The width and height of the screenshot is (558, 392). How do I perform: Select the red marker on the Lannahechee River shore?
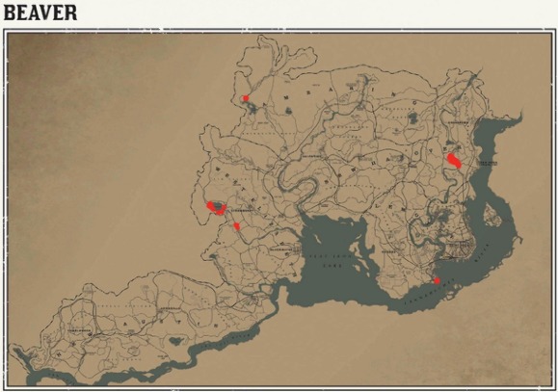pyautogui.click(x=437, y=281)
